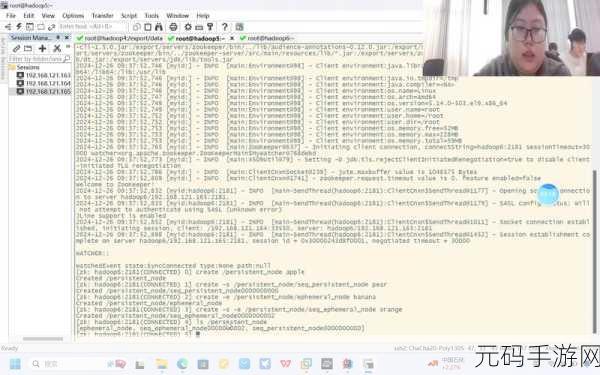Switch to root@hadoop4:/export/data tab

(x=120, y=38)
